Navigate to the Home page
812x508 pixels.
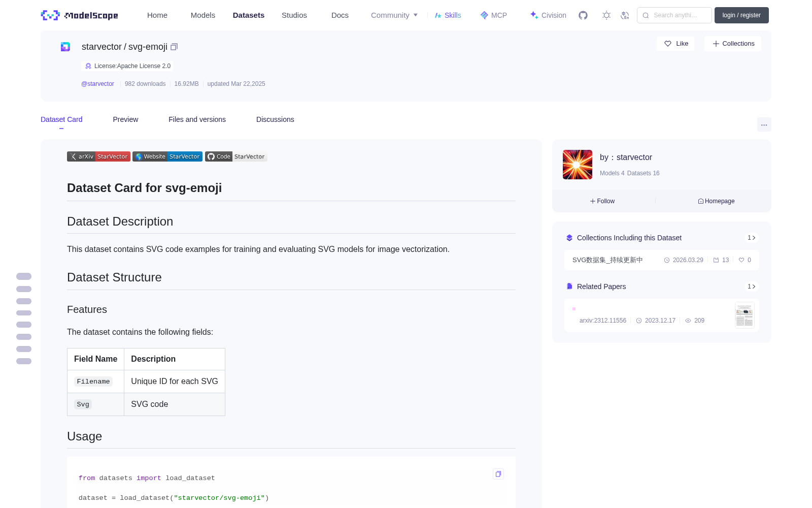(x=157, y=15)
